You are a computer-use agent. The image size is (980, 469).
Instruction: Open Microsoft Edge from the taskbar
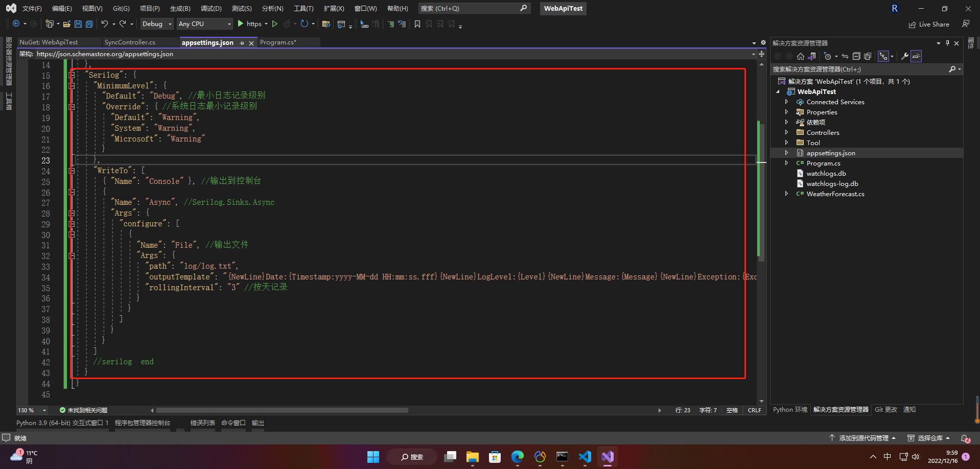pos(518,457)
